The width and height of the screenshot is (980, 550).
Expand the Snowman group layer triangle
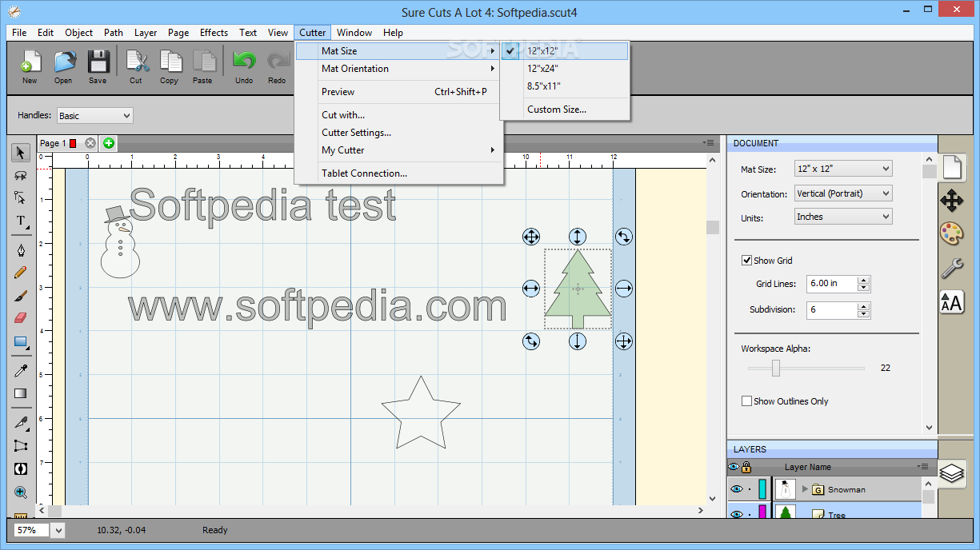[x=806, y=489]
